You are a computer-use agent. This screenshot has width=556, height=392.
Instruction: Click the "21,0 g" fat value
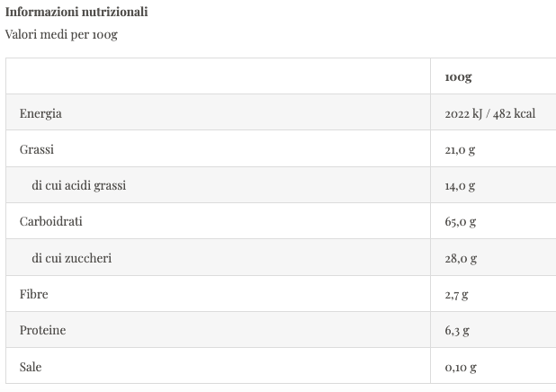(460, 150)
